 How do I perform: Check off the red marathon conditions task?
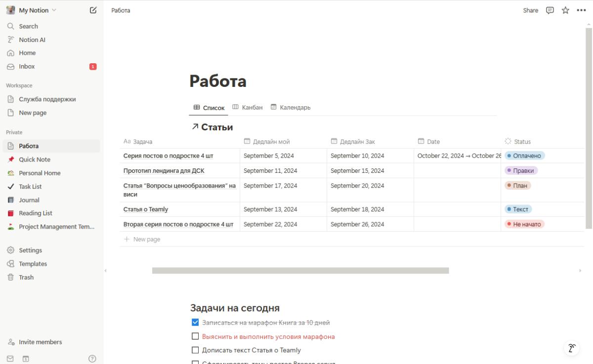[195, 337]
